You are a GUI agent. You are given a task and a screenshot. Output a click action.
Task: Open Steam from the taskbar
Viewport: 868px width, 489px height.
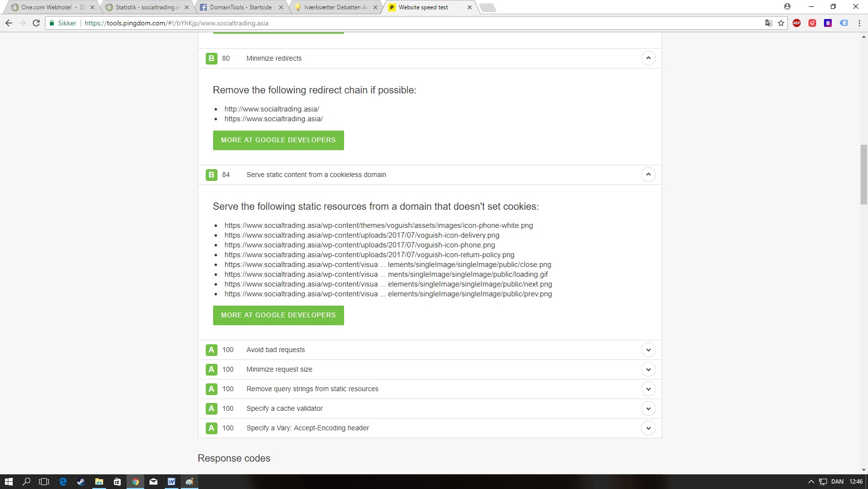pos(81,482)
